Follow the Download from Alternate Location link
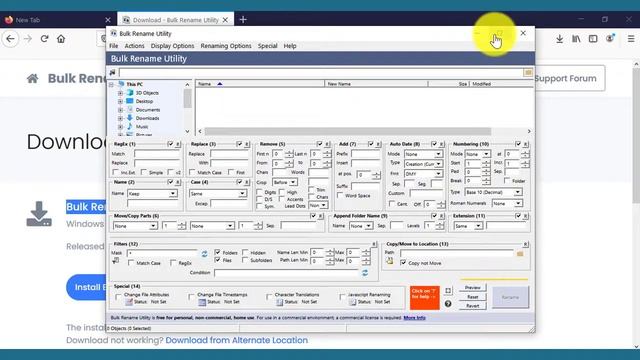Viewport: 640px width, 360px height. (x=236, y=340)
